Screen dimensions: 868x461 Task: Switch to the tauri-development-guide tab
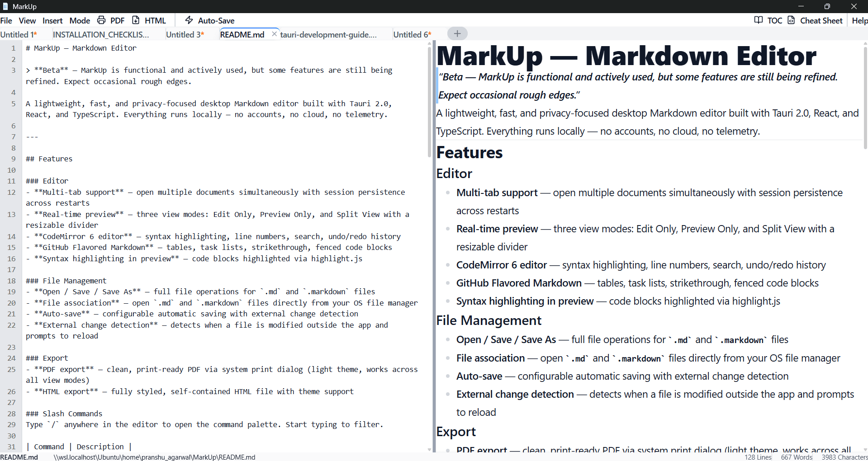coord(328,34)
